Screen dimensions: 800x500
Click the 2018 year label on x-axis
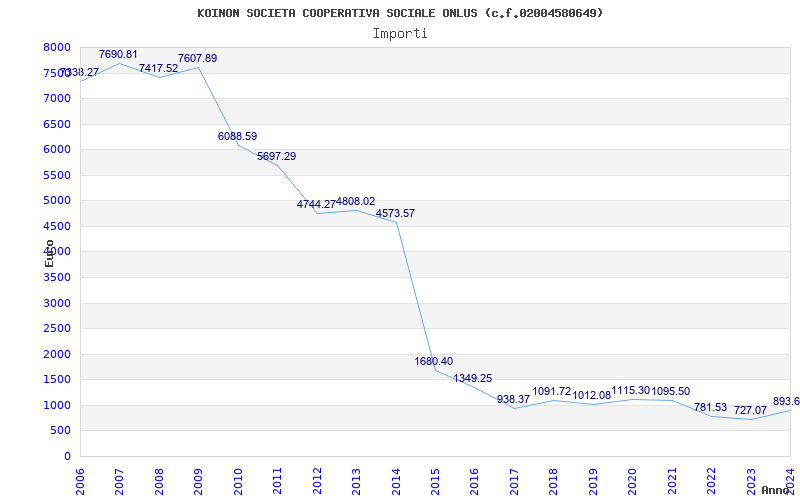[554, 482]
